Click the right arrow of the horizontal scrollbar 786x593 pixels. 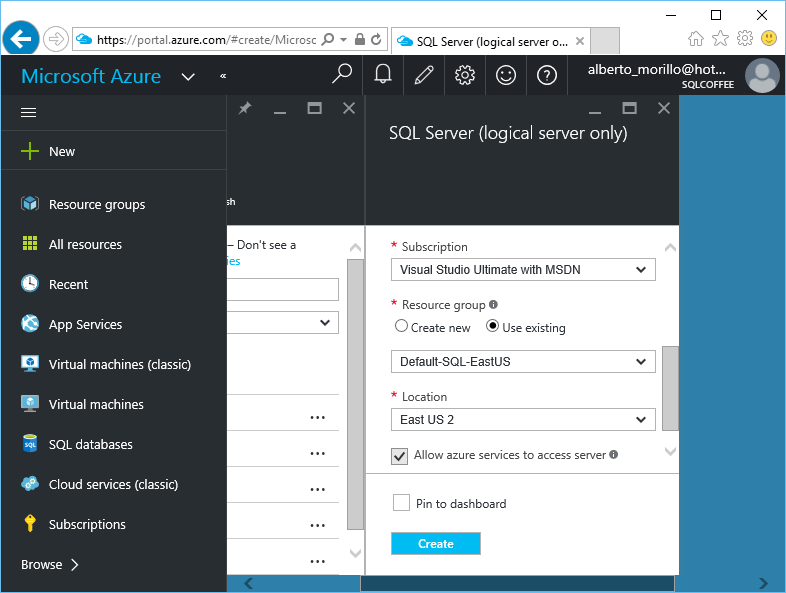click(x=763, y=583)
